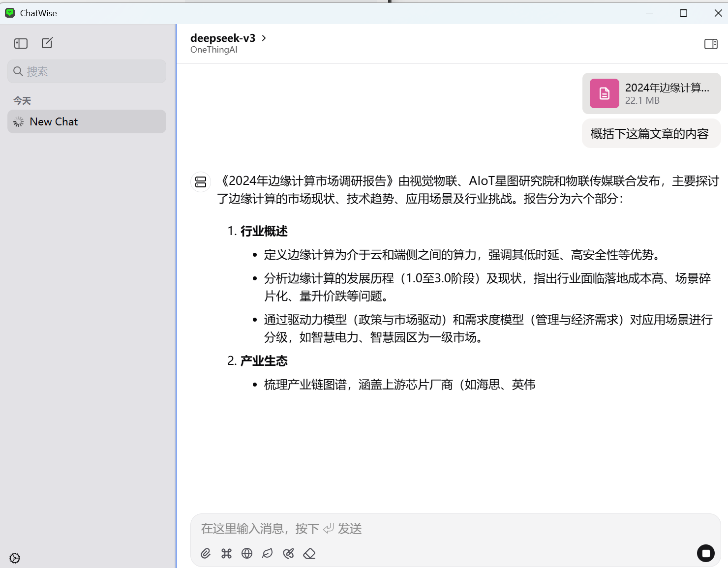Toggle the right side panel icon
The image size is (728, 568).
tap(711, 44)
